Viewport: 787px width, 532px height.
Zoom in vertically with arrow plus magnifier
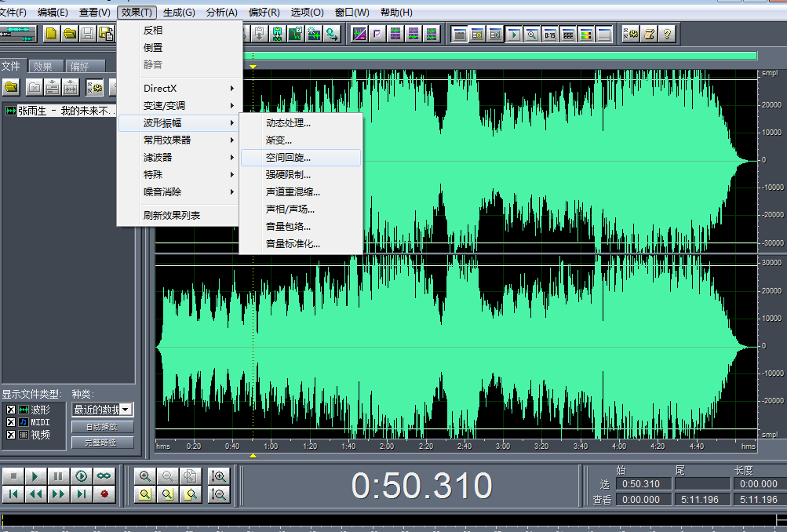[x=219, y=476]
